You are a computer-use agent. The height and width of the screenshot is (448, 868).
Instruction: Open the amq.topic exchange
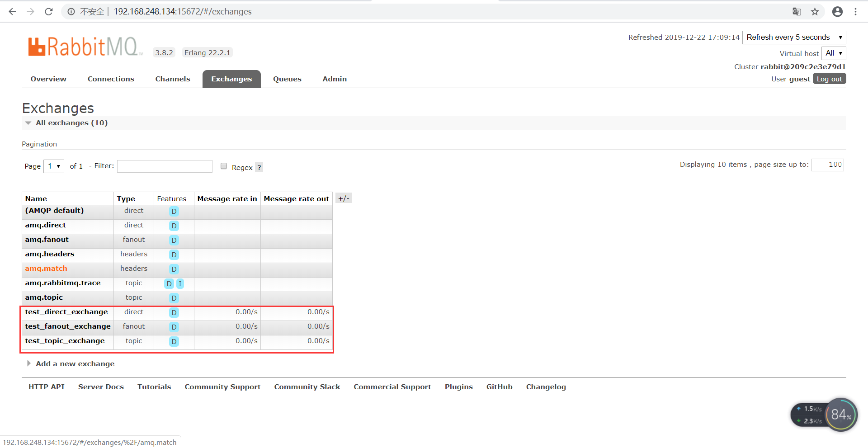(x=44, y=297)
